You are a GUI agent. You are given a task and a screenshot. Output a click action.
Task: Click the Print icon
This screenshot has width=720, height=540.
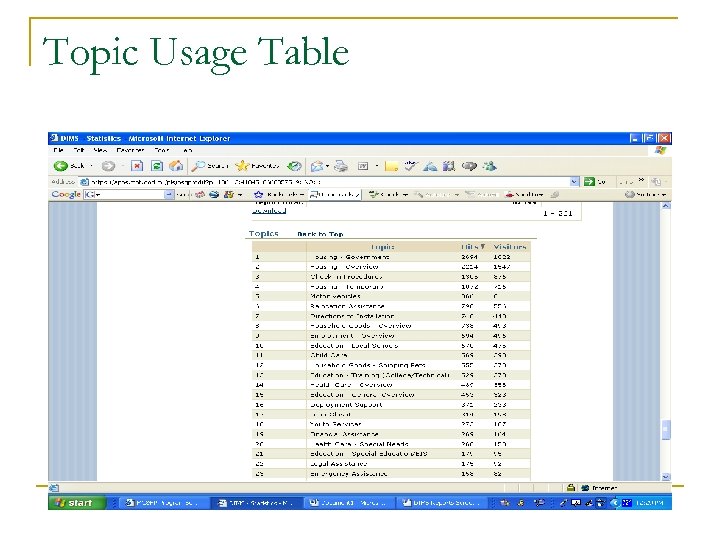click(x=341, y=166)
